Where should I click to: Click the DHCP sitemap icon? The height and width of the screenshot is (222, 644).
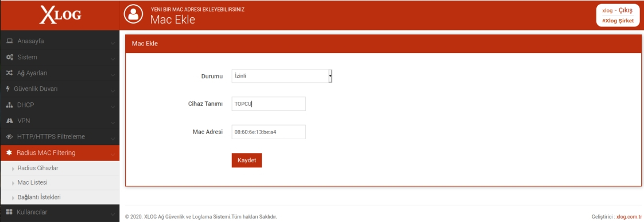click(x=10, y=105)
